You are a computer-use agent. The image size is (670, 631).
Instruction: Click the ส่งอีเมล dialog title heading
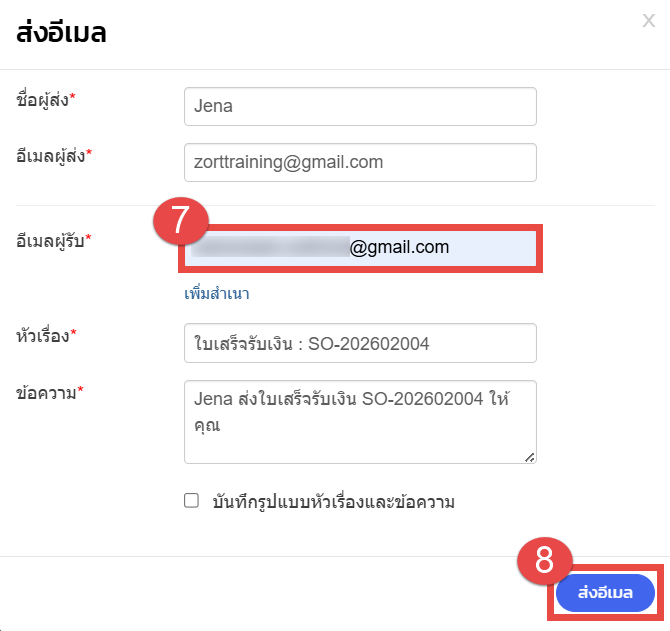(x=61, y=33)
